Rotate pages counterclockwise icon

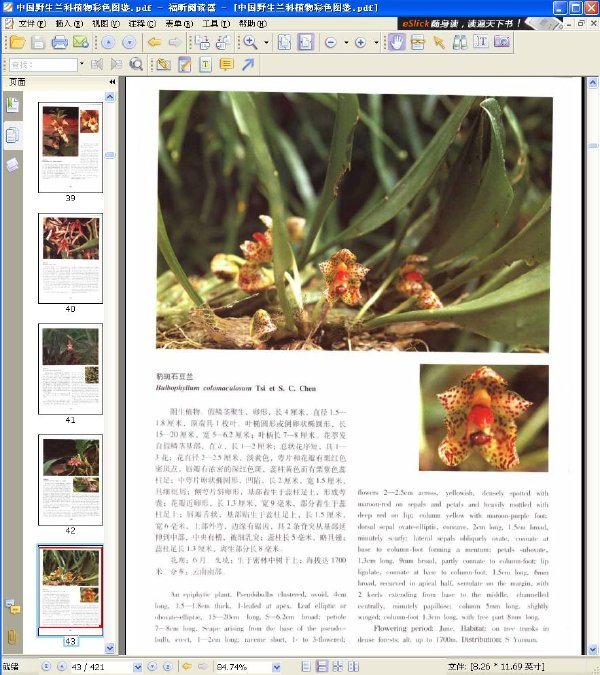(223, 42)
